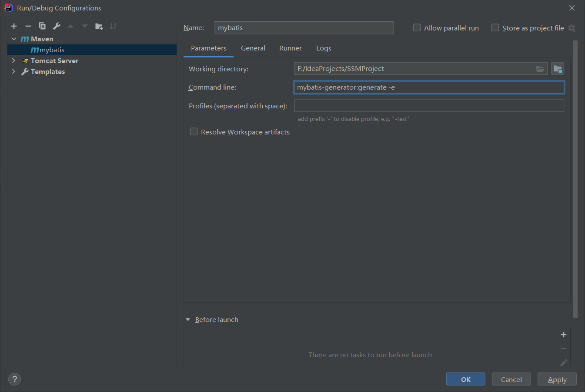Click the select Maven project icon

click(558, 69)
